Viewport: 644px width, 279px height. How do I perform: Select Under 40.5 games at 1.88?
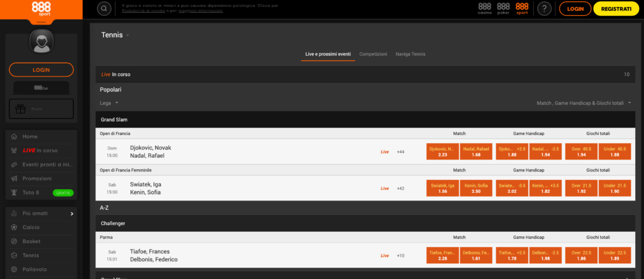pos(615,152)
